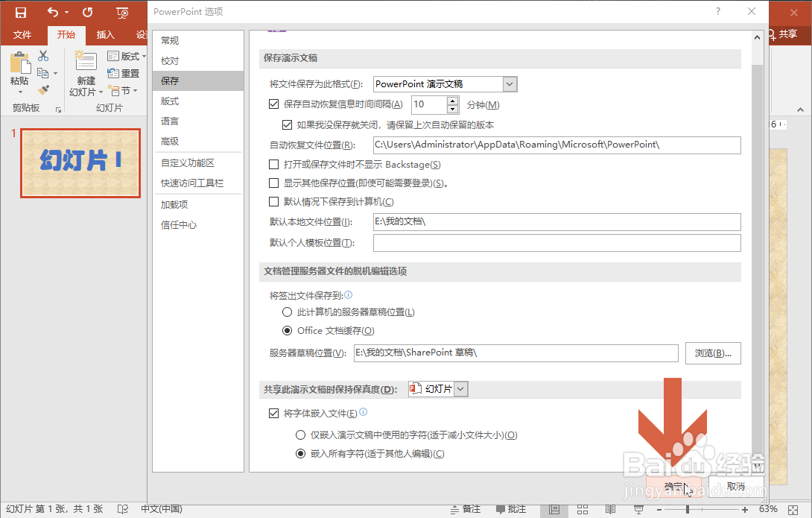The width and height of the screenshot is (812, 518).
Task: Switch to the 保存 settings category
Action: click(x=169, y=80)
